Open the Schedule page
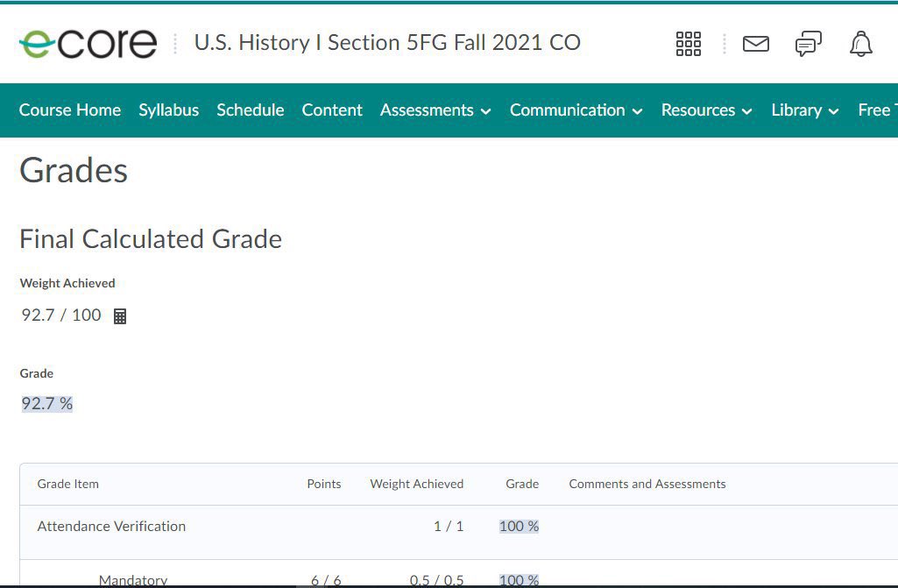Image resolution: width=898 pixels, height=588 pixels. click(251, 110)
